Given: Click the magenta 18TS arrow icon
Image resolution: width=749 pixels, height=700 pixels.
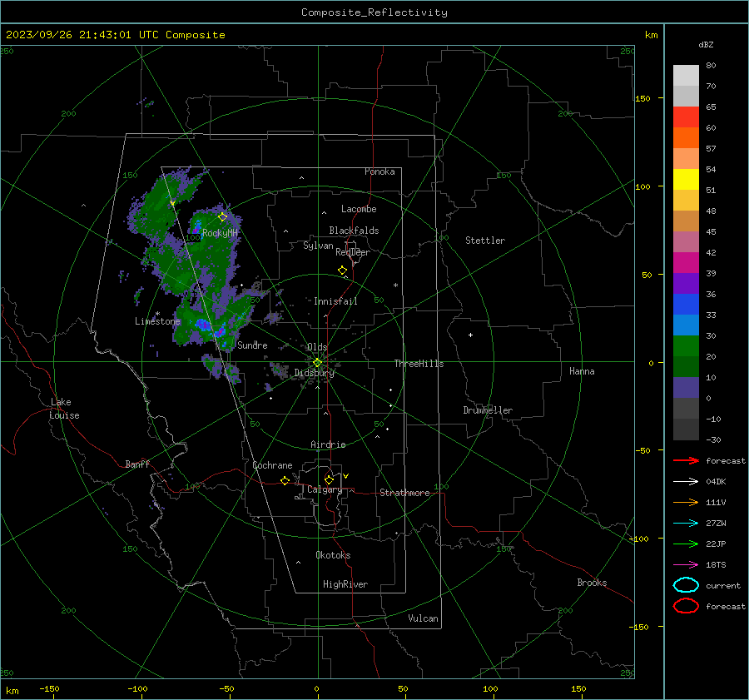Looking at the screenshot, I should click(686, 565).
